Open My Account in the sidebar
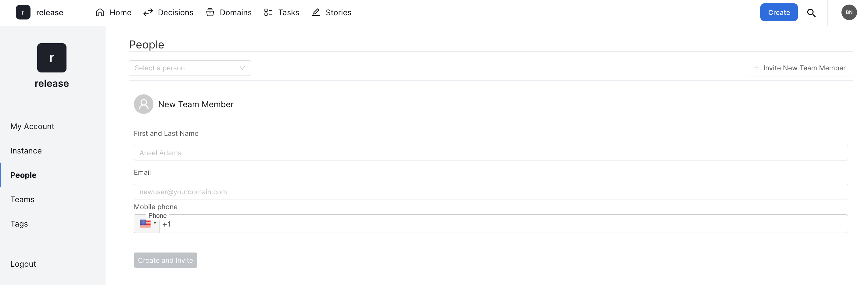The image size is (868, 285). pyautogui.click(x=32, y=127)
